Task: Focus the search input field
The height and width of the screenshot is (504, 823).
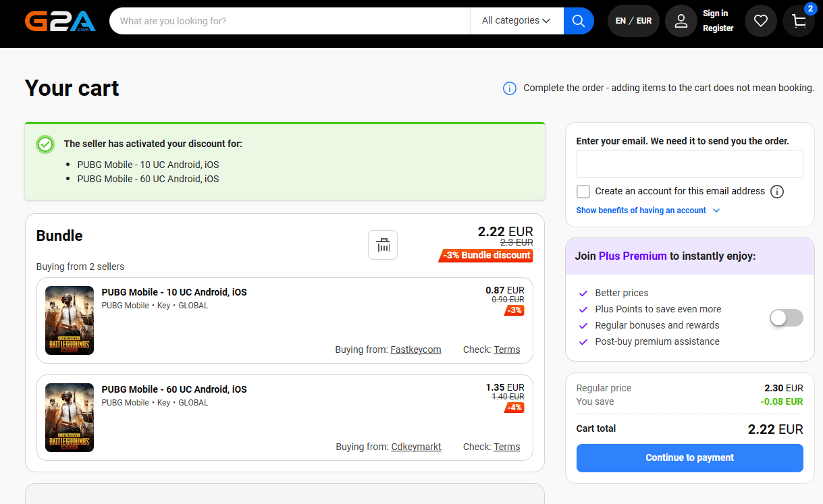Action: pos(290,21)
